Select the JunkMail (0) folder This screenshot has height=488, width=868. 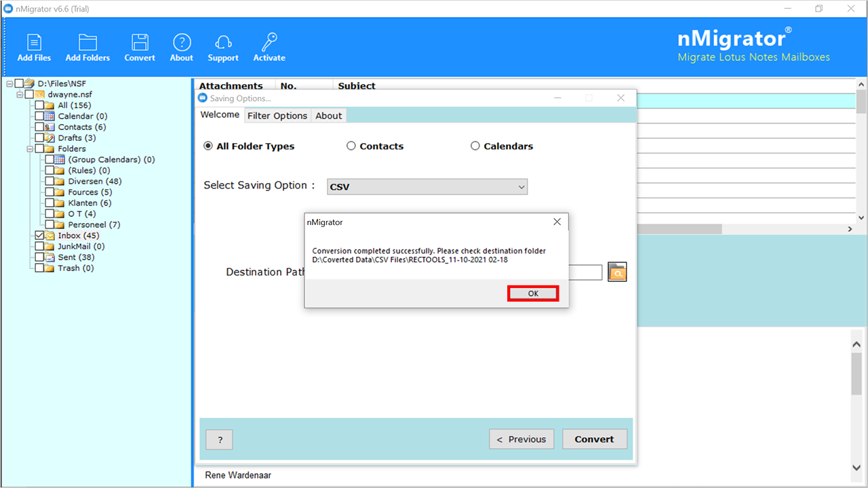[x=81, y=246]
